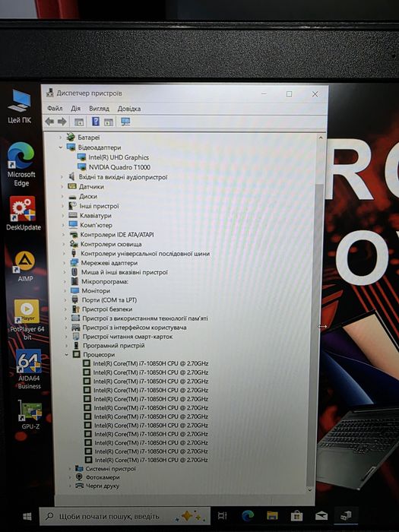Click the Windows Start button

coord(27,516)
